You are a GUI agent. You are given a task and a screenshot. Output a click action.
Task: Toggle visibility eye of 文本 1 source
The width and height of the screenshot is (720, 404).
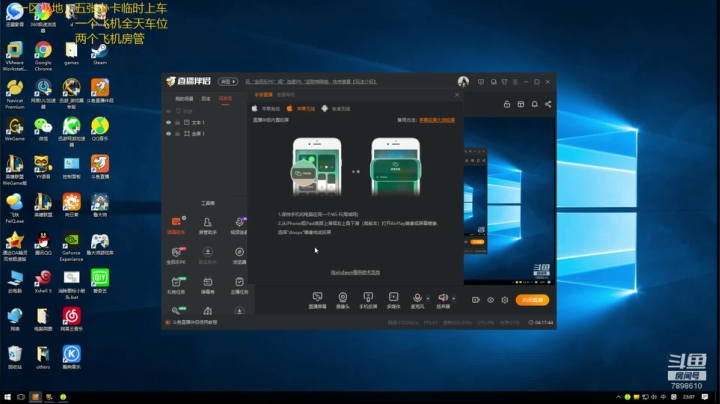[x=169, y=123]
